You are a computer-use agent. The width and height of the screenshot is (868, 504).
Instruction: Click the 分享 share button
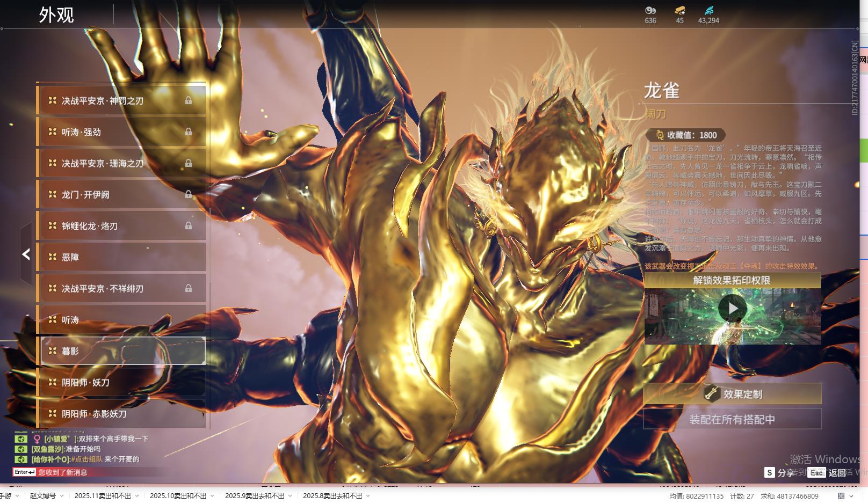pyautogui.click(x=786, y=473)
